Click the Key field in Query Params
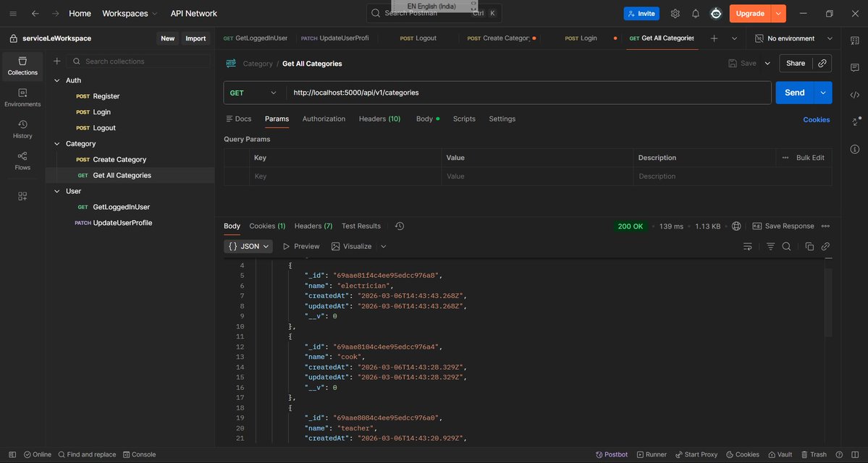This screenshot has height=463, width=868. point(345,177)
